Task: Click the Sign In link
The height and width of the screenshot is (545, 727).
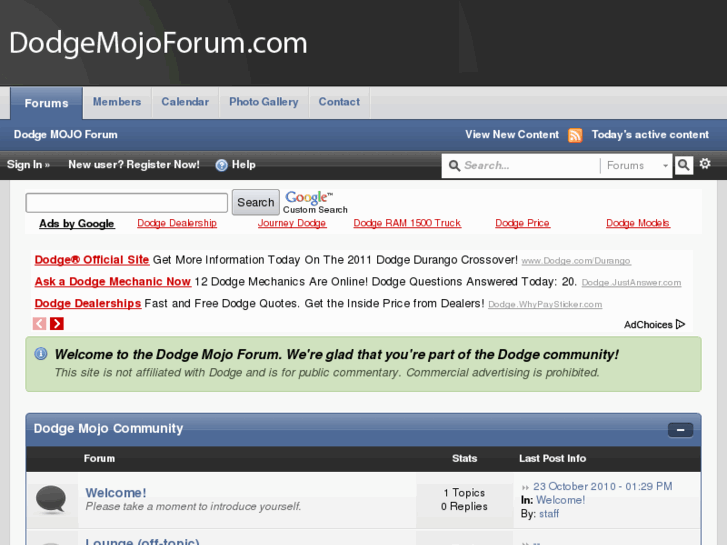Action: click(28, 165)
